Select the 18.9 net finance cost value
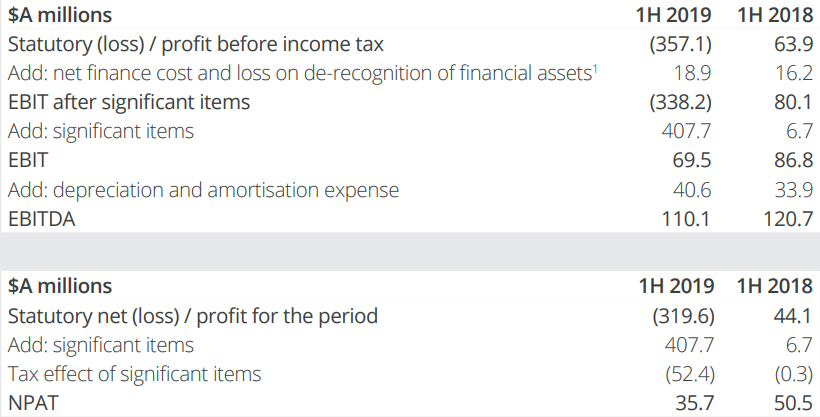This screenshot has height=417, width=820. (x=692, y=73)
